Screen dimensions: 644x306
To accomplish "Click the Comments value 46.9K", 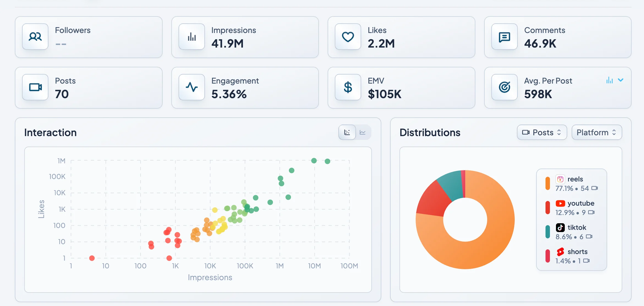I will [x=540, y=44].
